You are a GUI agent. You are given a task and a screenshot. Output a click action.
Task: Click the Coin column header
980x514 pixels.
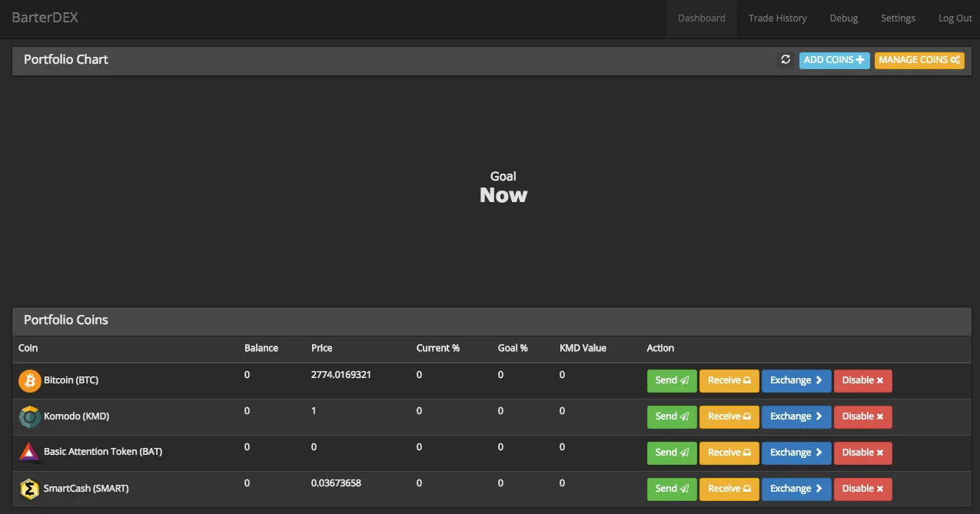point(28,348)
